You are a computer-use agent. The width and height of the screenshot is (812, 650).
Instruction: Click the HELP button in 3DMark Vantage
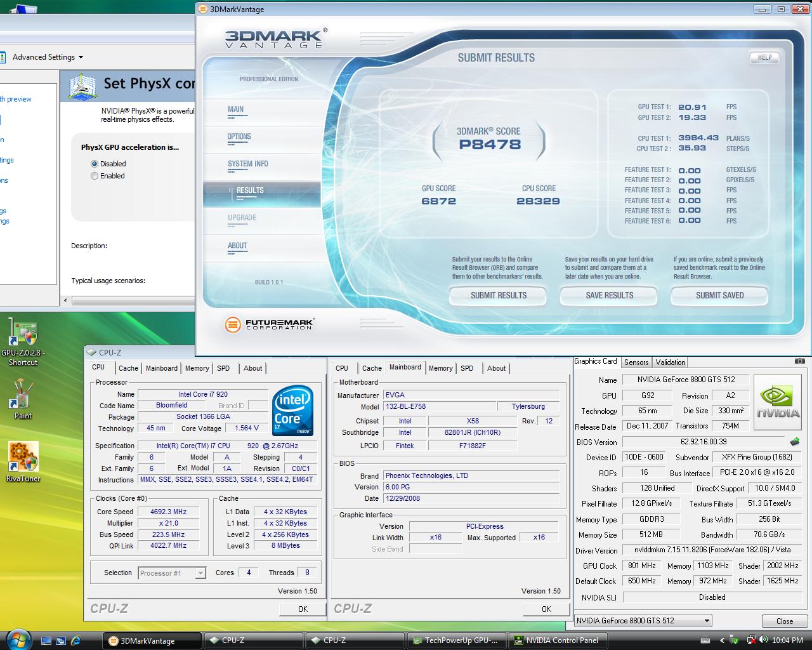click(x=764, y=57)
